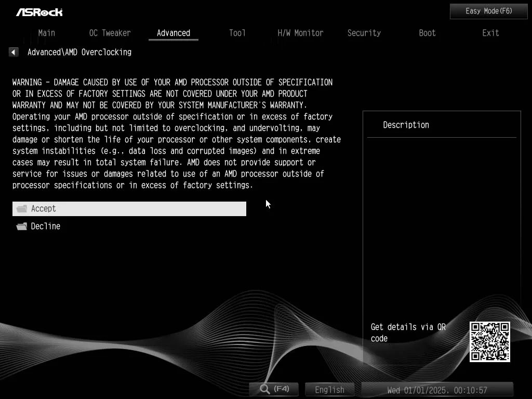The image size is (532, 399).
Task: Open the OC Tweaker tab
Action: click(110, 33)
